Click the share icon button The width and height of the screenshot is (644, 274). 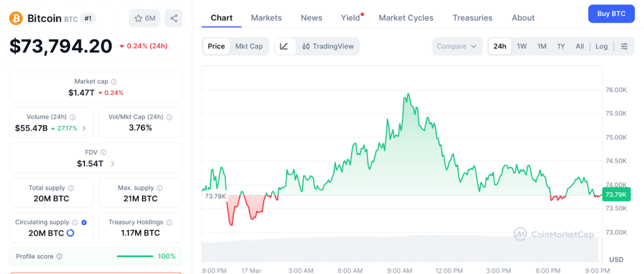click(x=174, y=18)
